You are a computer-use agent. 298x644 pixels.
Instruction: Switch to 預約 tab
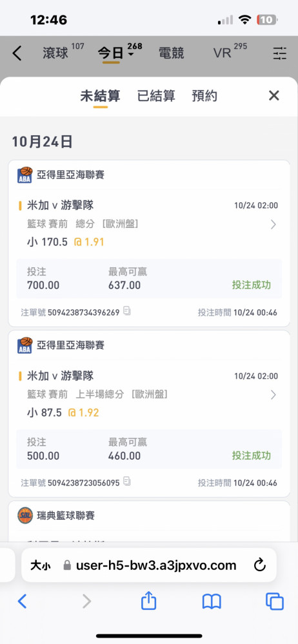(204, 96)
